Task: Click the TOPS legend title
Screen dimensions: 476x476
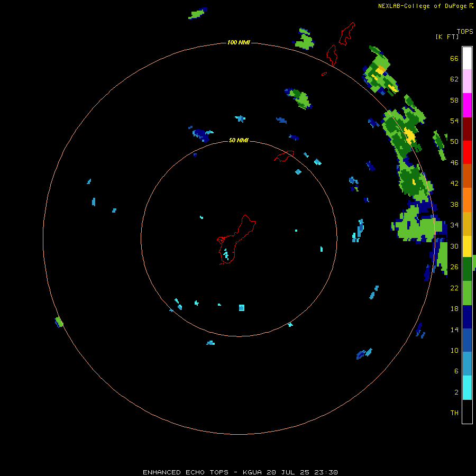Action: coord(465,31)
